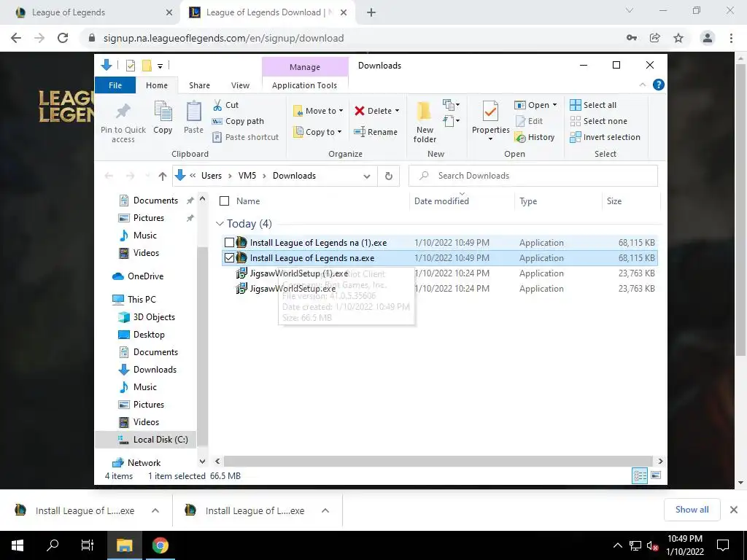
Task: Open Explorer Help question mark icon
Action: 659,85
